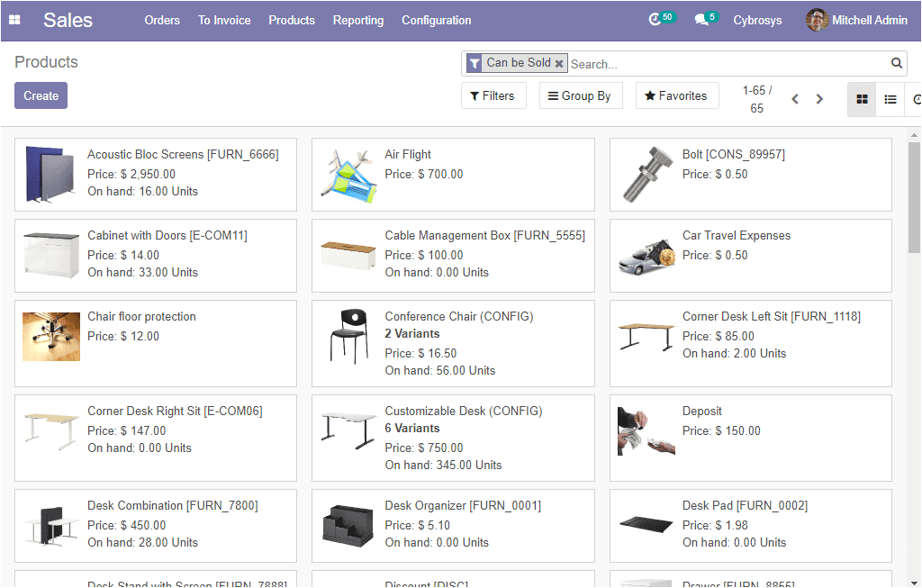This screenshot has width=922, height=588.
Task: Switch to kanban view
Action: (862, 99)
